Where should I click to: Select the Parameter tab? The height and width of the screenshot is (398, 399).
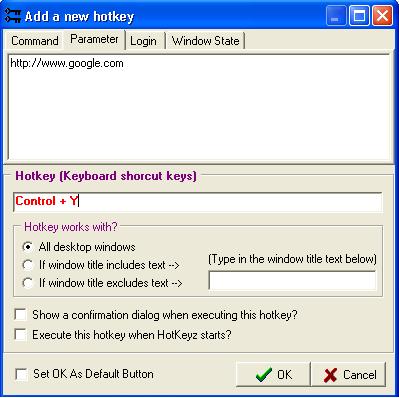pyautogui.click(x=94, y=39)
